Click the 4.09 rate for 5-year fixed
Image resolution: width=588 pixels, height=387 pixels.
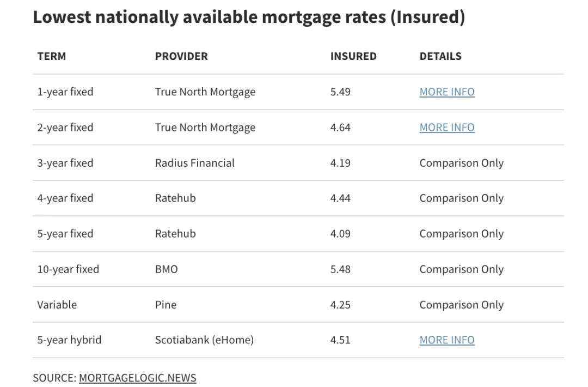pyautogui.click(x=340, y=234)
